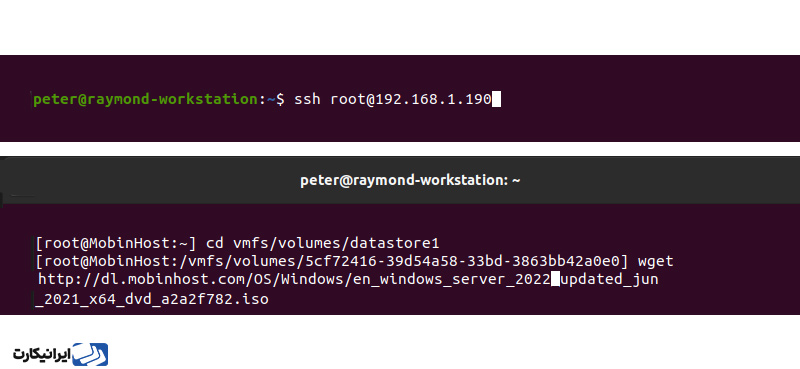Click the Persian Iranicart brand text
Screen dimensions: 800x369
41,356
